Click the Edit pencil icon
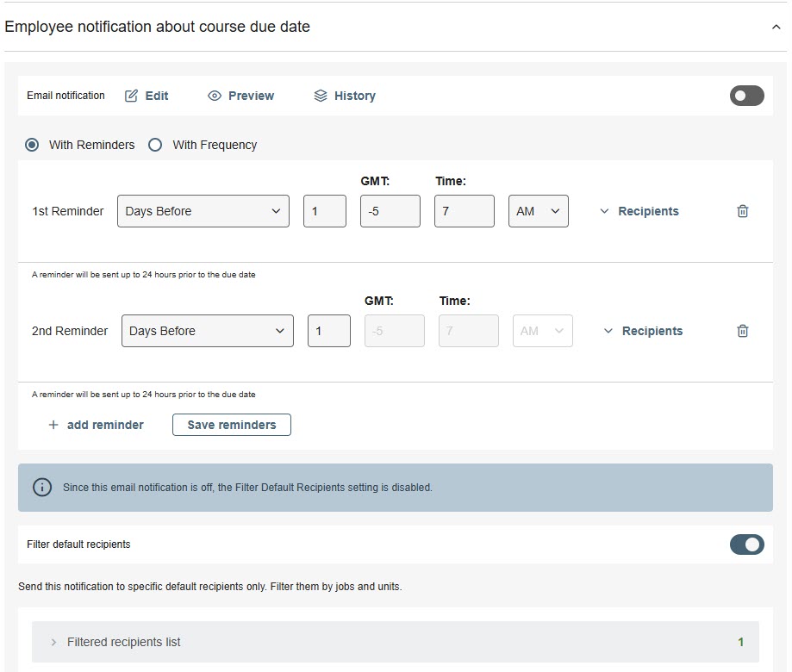Screen dimensions: 792x672 click(x=132, y=96)
